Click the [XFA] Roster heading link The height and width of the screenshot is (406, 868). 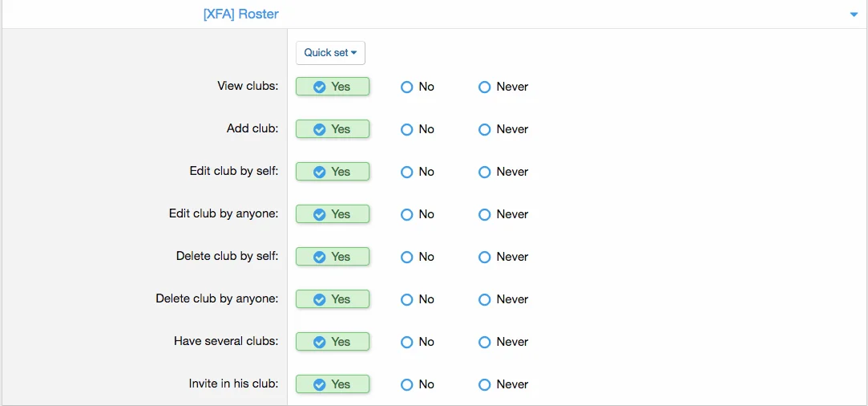tap(241, 14)
